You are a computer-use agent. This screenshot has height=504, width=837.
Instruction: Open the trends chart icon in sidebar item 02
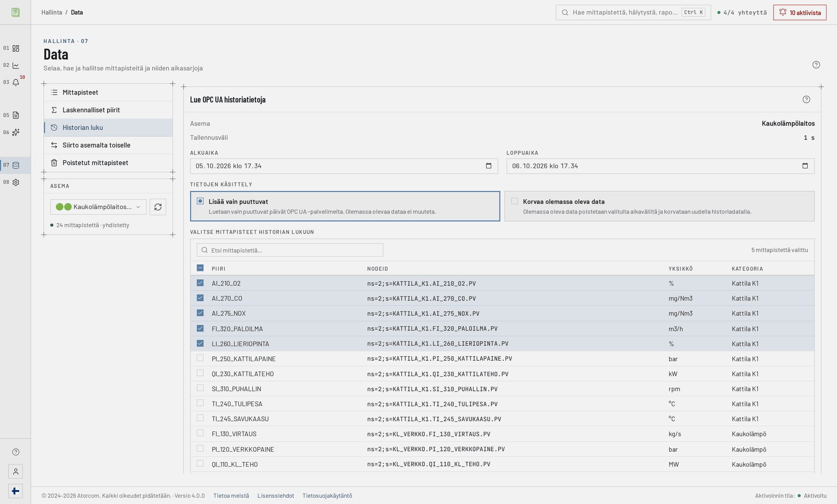click(x=16, y=65)
